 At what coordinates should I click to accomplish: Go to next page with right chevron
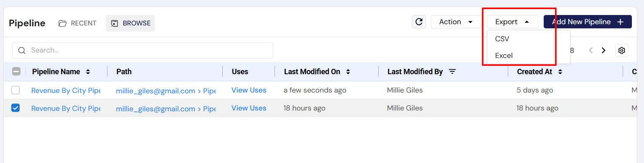click(x=603, y=50)
